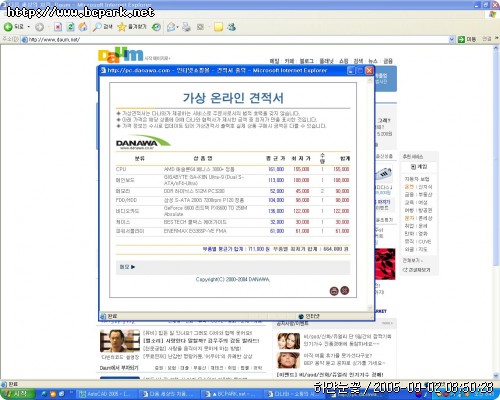Click the two-women thumbnail on Daum page
Screen dimensions: 500x400
(x=289, y=341)
